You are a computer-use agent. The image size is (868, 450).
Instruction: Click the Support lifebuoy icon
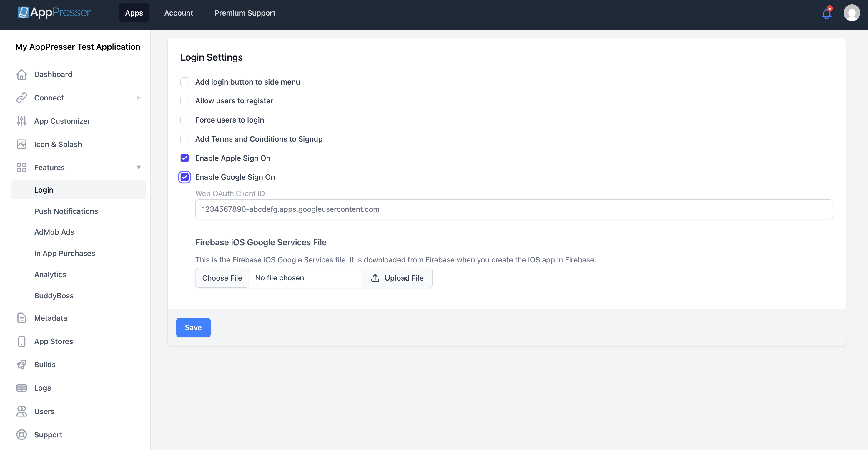tap(21, 434)
